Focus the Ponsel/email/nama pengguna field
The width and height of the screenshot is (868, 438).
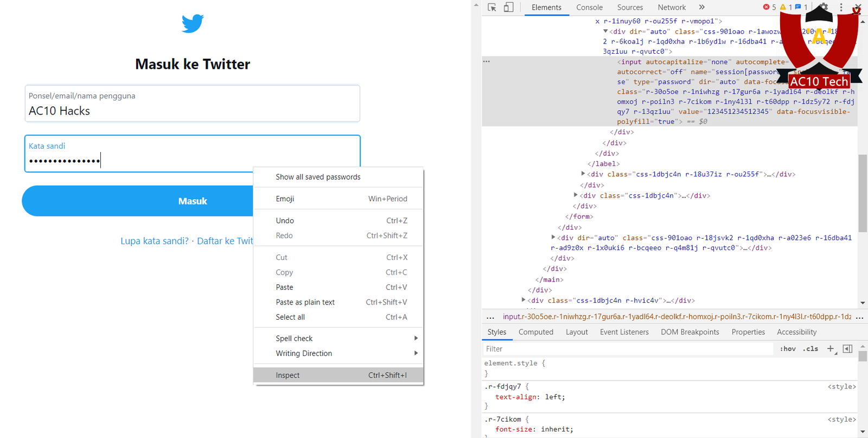click(x=193, y=104)
